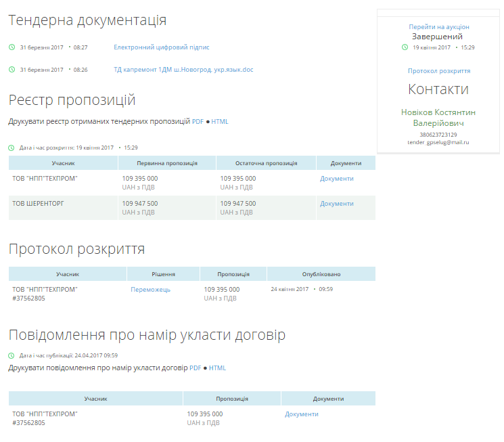Click clock icon beside 31 березня 08:26
This screenshot has width=504, height=442.
click(x=12, y=70)
